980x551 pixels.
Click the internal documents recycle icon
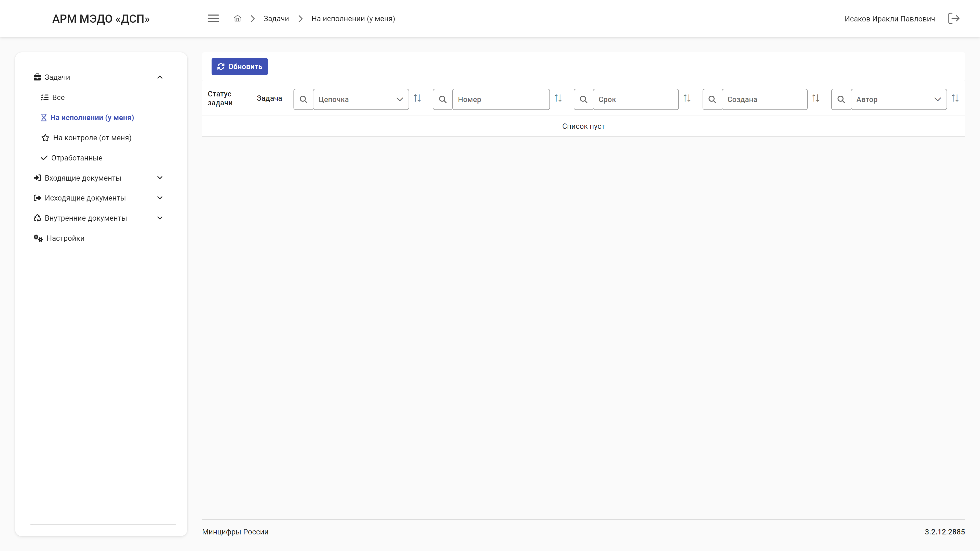[x=37, y=218]
